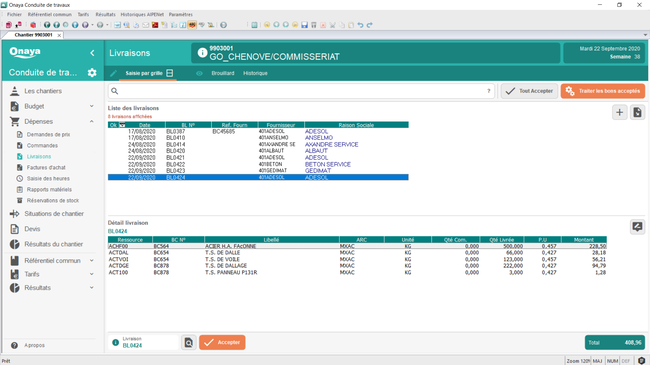
Task: Click the A propos question icon
Action: point(15,345)
